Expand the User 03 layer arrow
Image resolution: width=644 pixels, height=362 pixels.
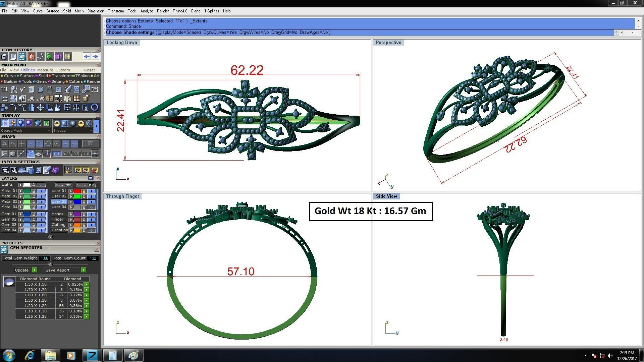[x=71, y=202]
